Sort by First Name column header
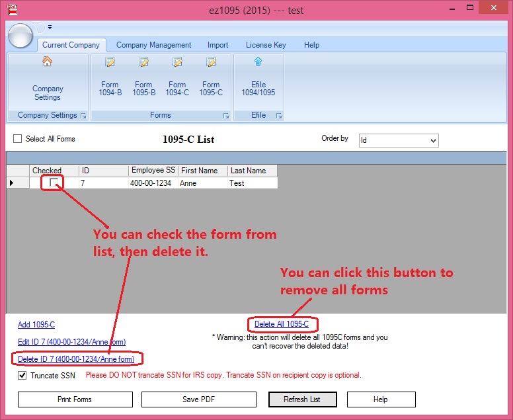This screenshot has width=513, height=420. click(x=203, y=171)
